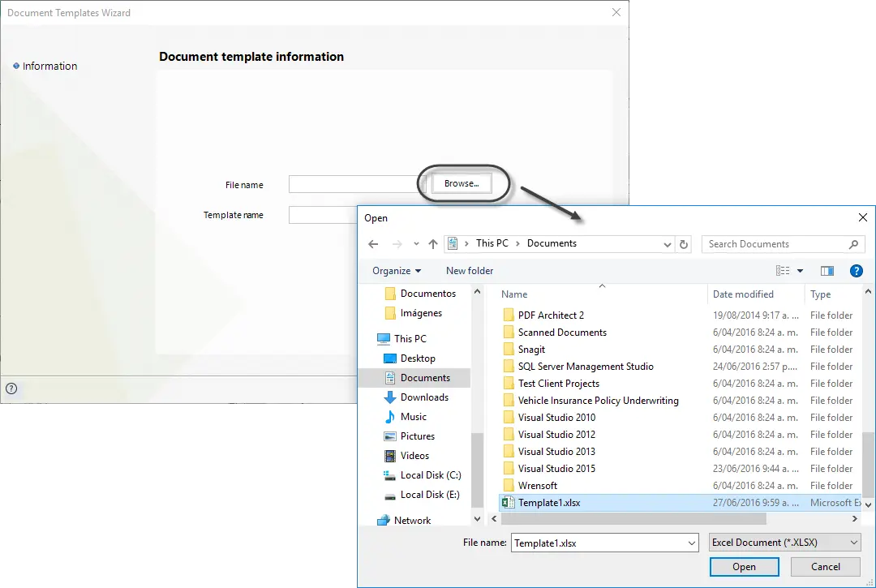Select the Snagit folder
This screenshot has height=588, width=876.
click(x=531, y=350)
